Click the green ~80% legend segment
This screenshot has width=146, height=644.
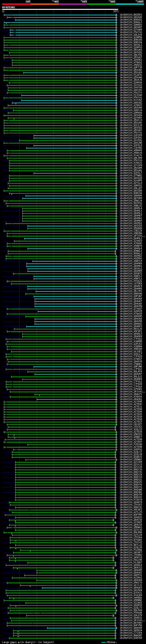(x=101, y=4)
